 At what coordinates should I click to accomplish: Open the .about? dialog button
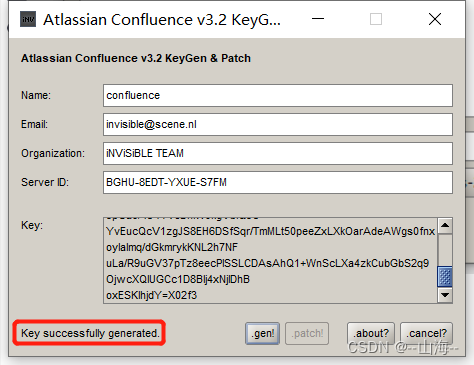coord(371,333)
